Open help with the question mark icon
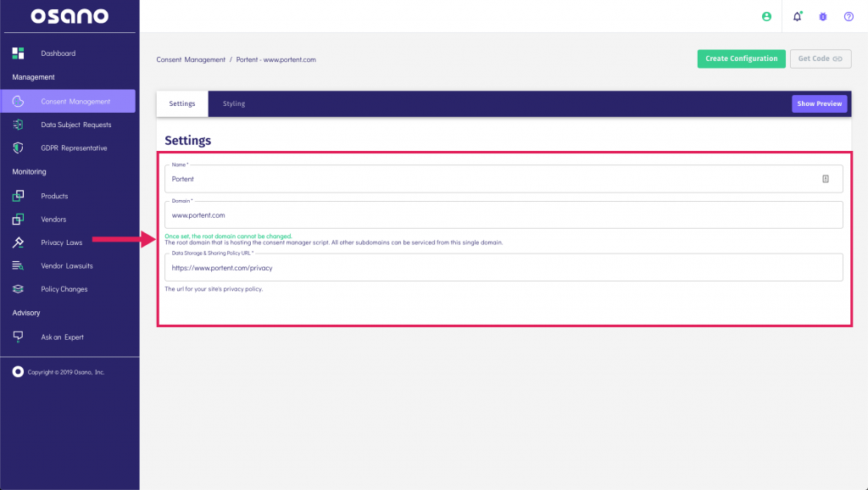This screenshot has height=490, width=868. click(x=848, y=15)
